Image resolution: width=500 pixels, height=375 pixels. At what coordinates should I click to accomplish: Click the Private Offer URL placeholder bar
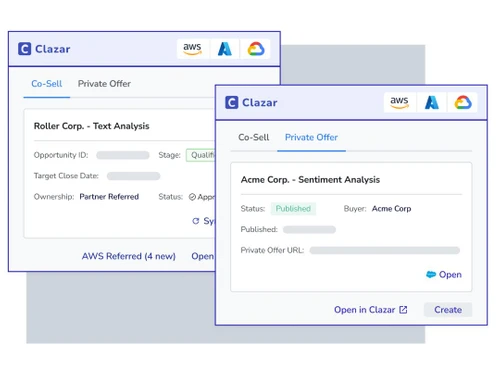[385, 250]
